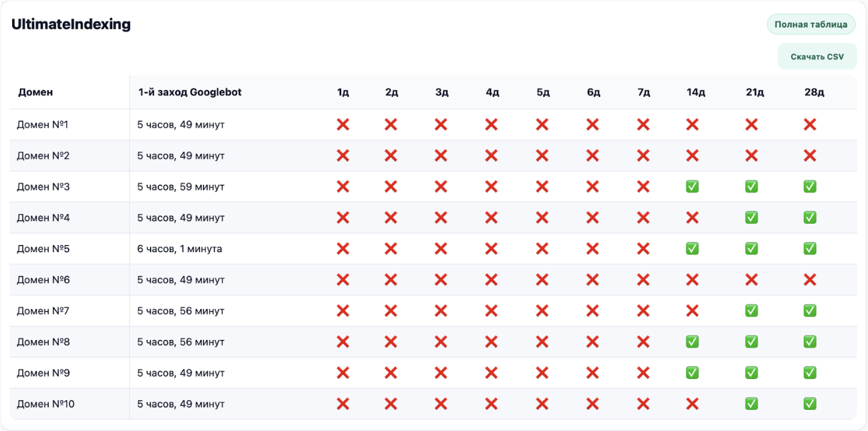This screenshot has height=431, width=868.
Task: Click the green check for Домен №4 at 21д
Action: click(x=751, y=218)
